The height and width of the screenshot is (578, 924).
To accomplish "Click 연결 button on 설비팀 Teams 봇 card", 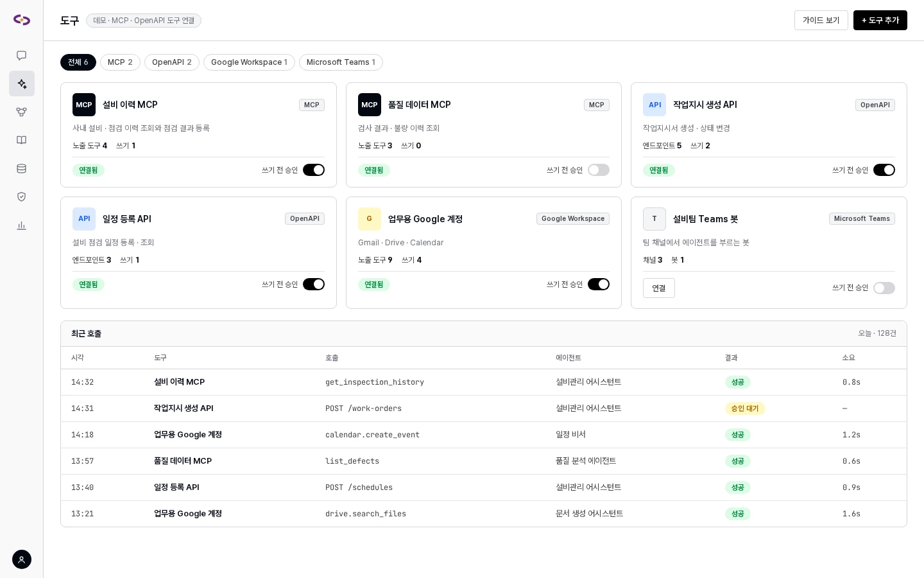I will point(659,288).
